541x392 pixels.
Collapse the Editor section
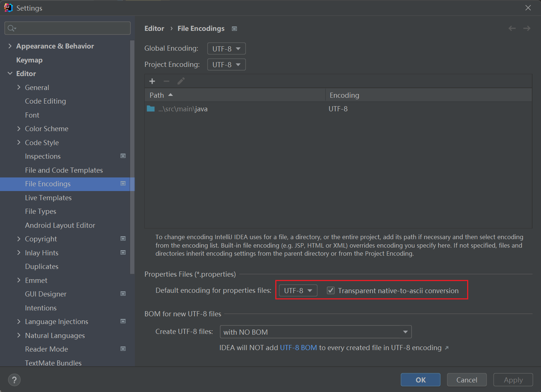point(10,73)
